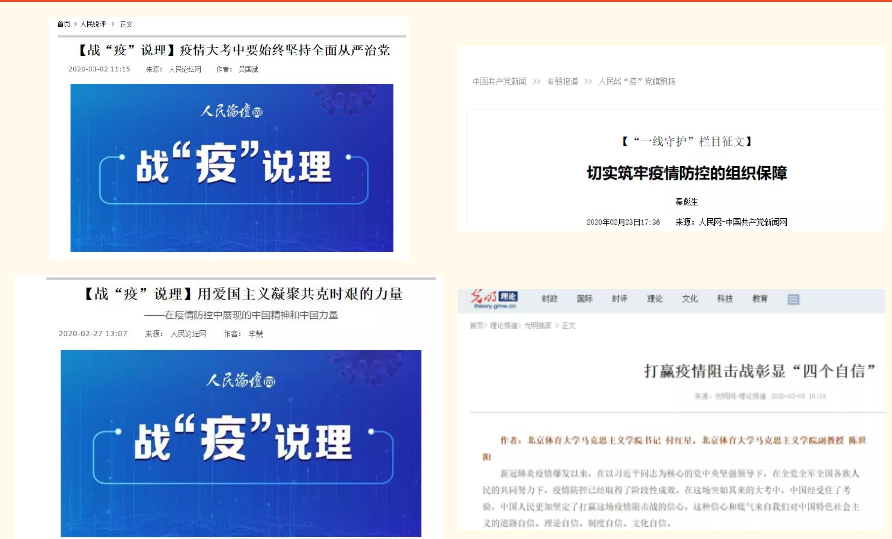This screenshot has height=539, width=892.
Task: Click the top article's 战"疫"说理 banner image
Action: point(231,167)
